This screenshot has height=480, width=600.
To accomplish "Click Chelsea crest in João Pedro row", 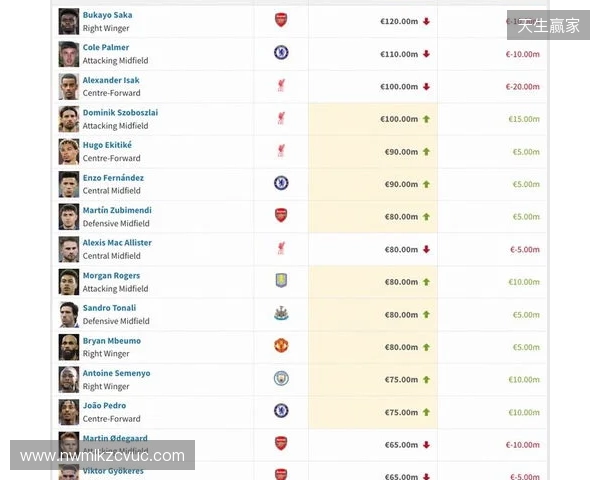I will tap(281, 411).
